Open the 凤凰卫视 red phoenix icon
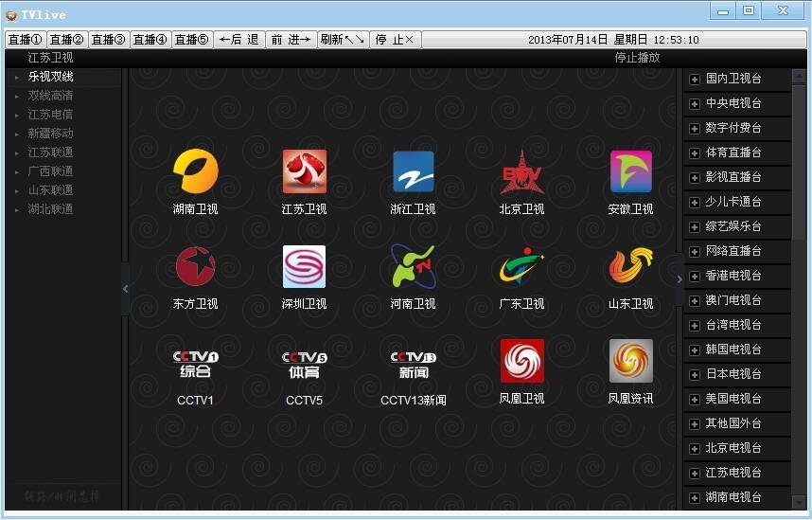 click(522, 361)
